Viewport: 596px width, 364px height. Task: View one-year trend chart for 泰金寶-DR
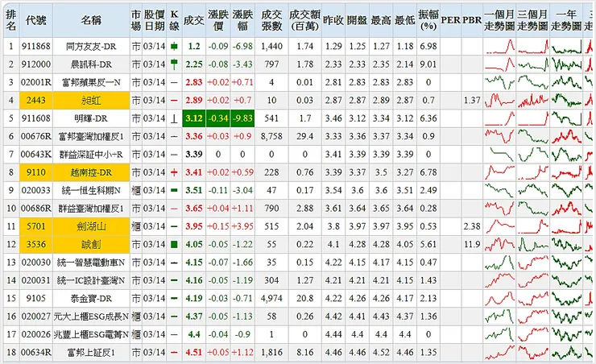pyautogui.click(x=566, y=298)
